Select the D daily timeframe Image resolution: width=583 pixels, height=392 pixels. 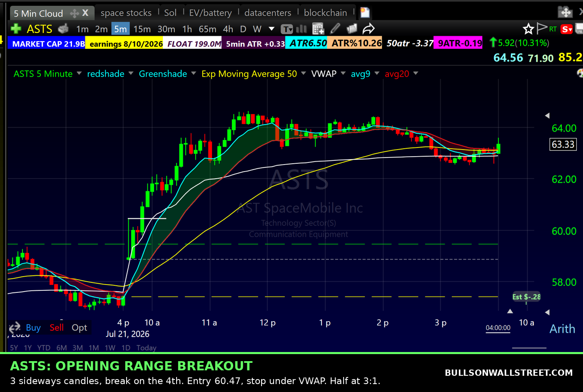click(x=243, y=29)
